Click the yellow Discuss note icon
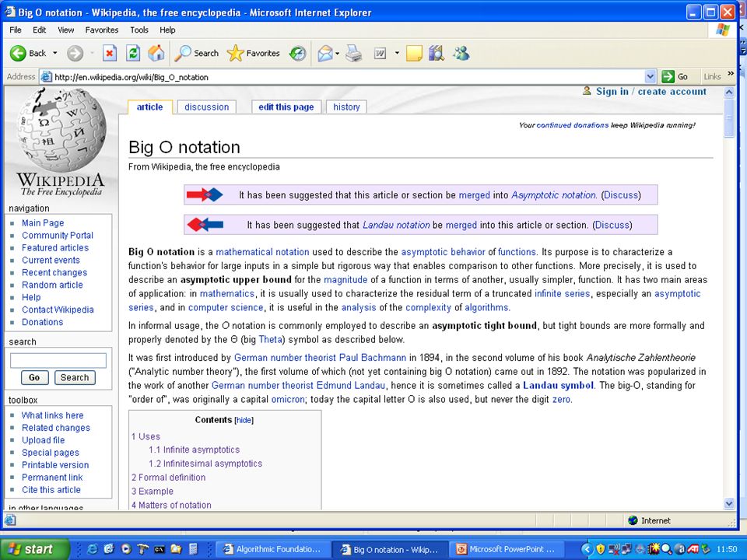Screen dimensions: 747x560 414,54
